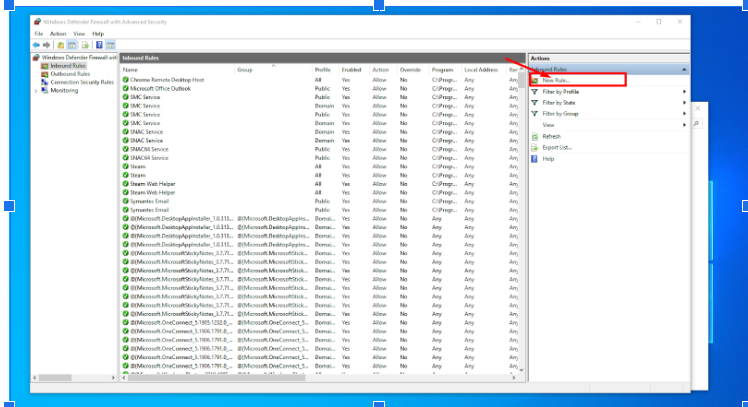This screenshot has width=748, height=407.
Task: Select Inbound Rules in the tree
Action: pyautogui.click(x=69, y=66)
